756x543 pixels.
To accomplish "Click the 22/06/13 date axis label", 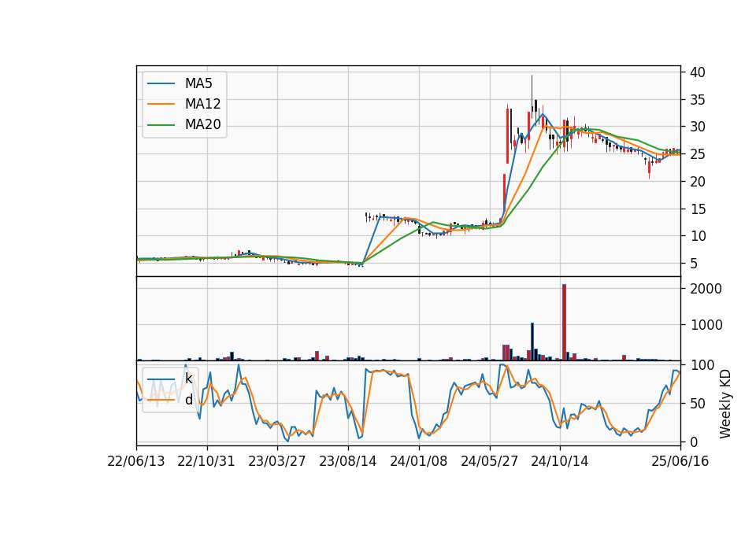I will 136,461.
